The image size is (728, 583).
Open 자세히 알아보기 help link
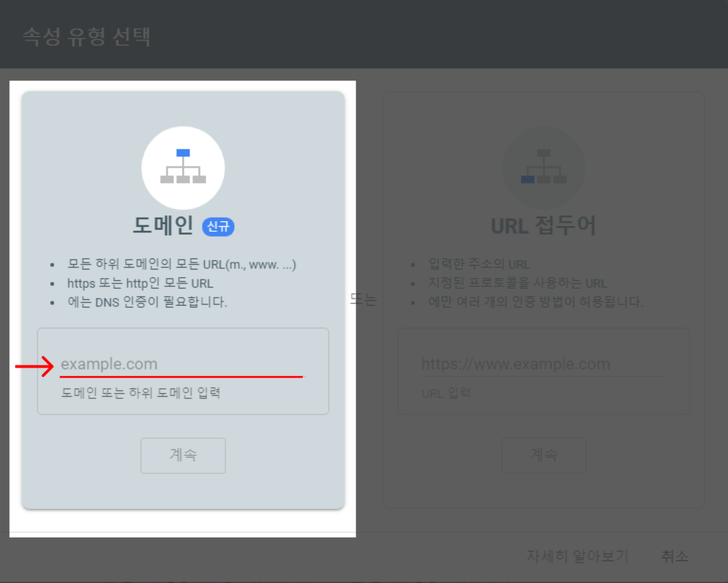577,557
